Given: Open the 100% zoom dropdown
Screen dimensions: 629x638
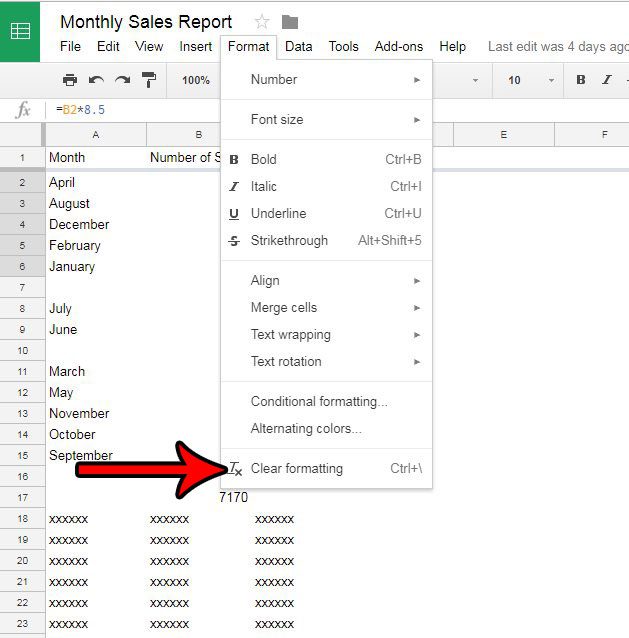Looking at the screenshot, I should click(x=196, y=80).
